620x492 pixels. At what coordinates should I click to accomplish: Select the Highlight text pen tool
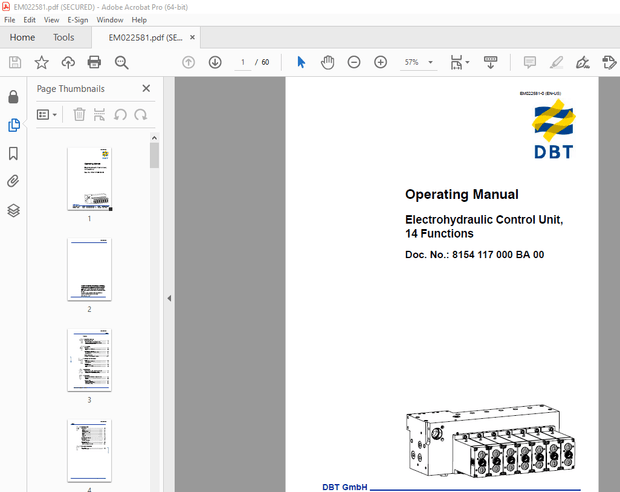click(x=556, y=62)
